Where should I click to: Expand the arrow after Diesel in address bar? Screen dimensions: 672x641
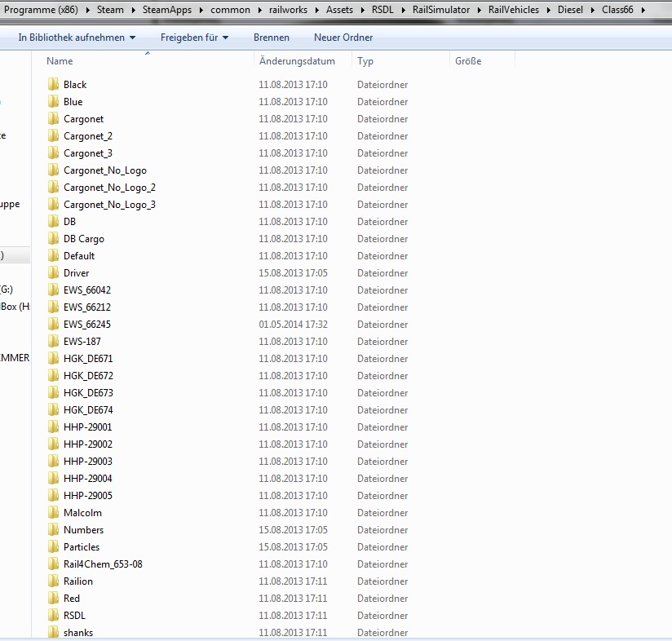click(x=592, y=10)
